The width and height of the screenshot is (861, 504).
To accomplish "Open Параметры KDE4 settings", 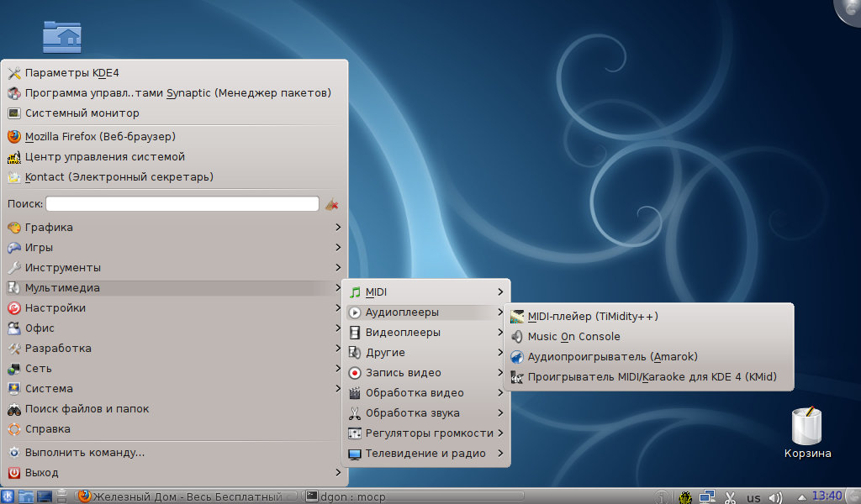I will point(72,73).
